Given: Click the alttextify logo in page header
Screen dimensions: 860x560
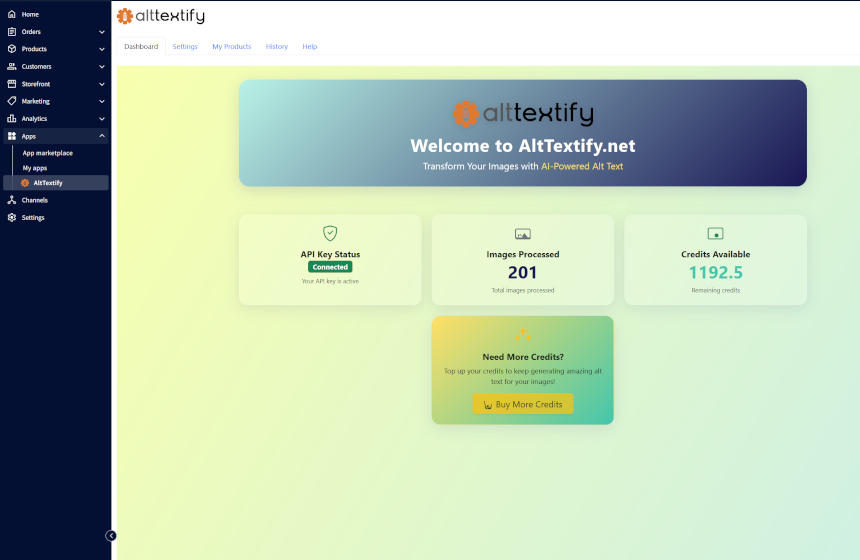Looking at the screenshot, I should point(161,16).
